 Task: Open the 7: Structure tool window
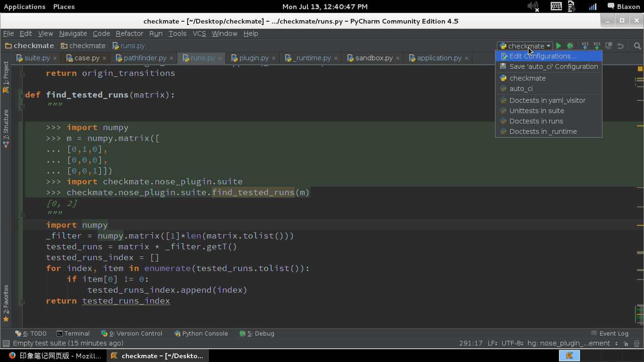point(6,129)
